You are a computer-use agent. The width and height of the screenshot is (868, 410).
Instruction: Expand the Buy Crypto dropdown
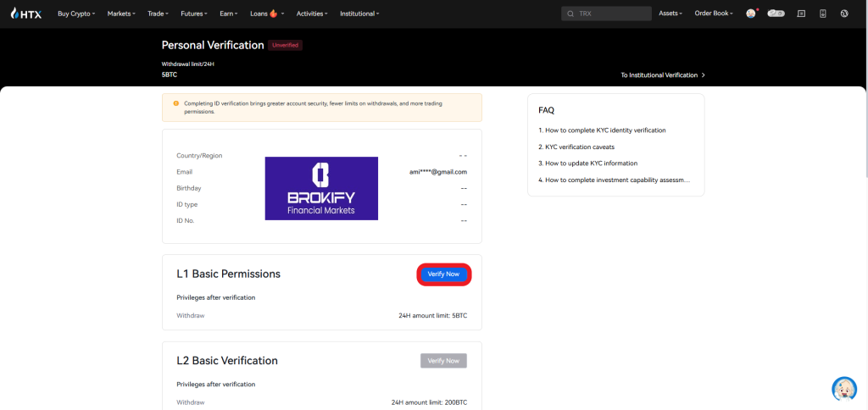(76, 14)
